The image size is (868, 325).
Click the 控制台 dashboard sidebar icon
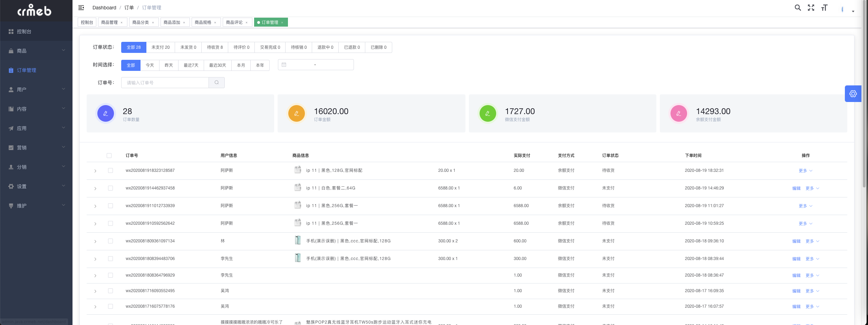click(11, 31)
